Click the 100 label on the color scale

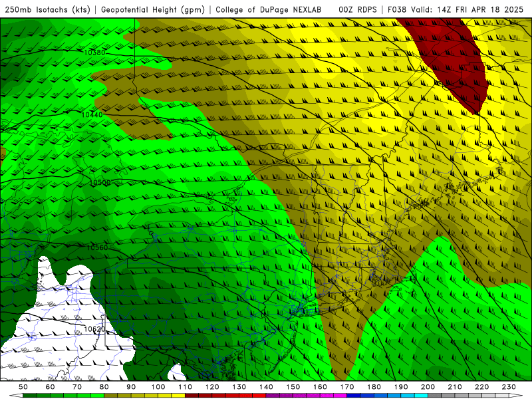[158, 387]
